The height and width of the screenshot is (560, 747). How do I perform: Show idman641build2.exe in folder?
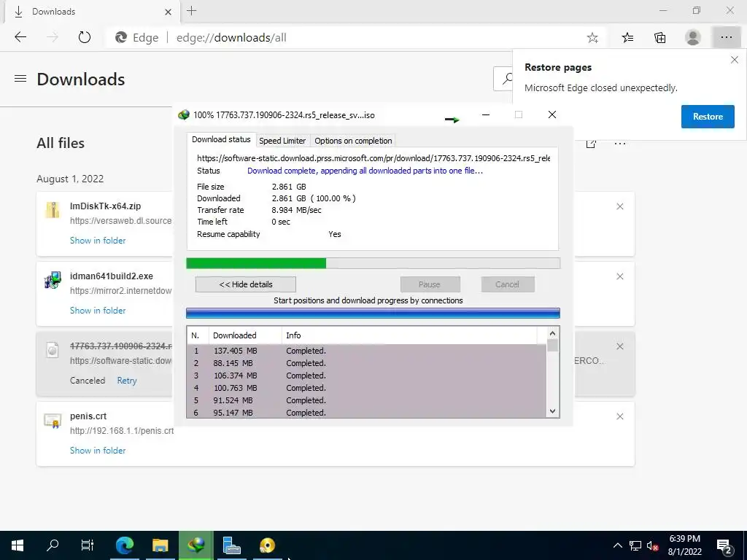[x=98, y=311]
